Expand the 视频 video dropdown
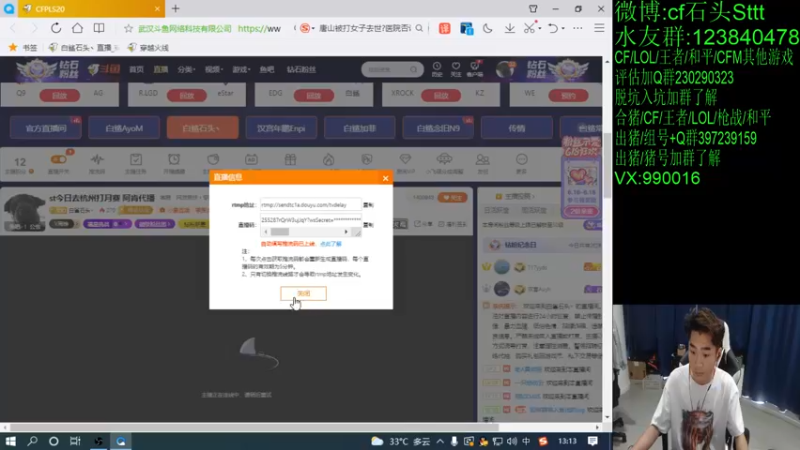Viewport: 800px width, 450px height. click(214, 69)
